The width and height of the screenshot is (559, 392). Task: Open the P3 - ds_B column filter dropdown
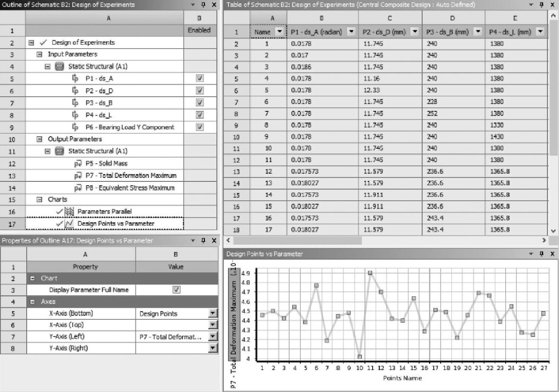[479, 31]
